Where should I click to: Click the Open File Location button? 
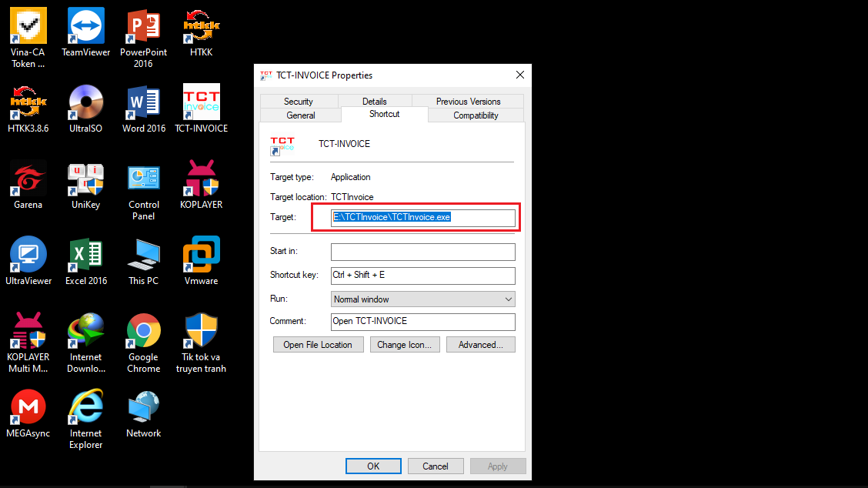coord(319,345)
